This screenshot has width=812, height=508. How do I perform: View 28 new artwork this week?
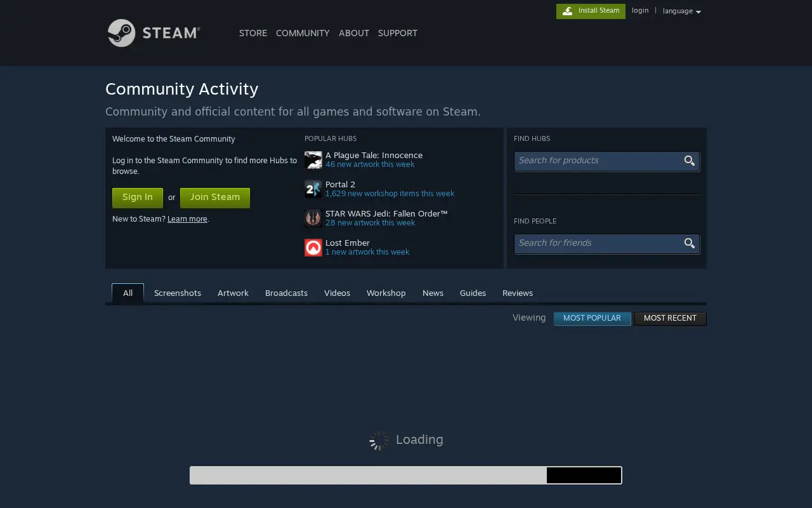tap(370, 223)
